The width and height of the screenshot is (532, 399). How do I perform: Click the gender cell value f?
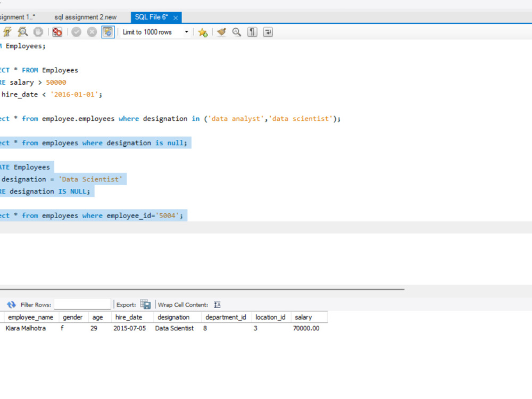tap(73, 328)
